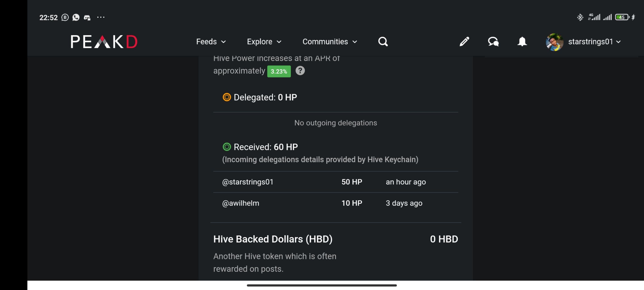The width and height of the screenshot is (644, 290).
Task: Open the @awilhelm delegator link
Action: pyautogui.click(x=241, y=203)
